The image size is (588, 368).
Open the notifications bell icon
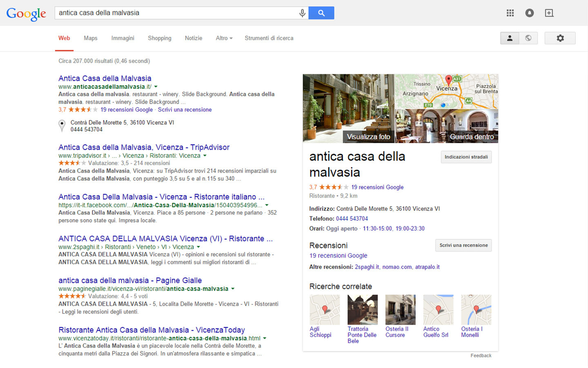coord(530,13)
